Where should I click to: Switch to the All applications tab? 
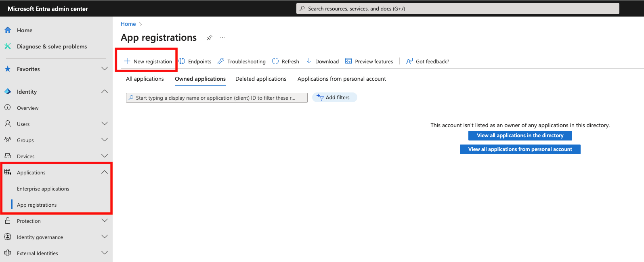pos(145,79)
